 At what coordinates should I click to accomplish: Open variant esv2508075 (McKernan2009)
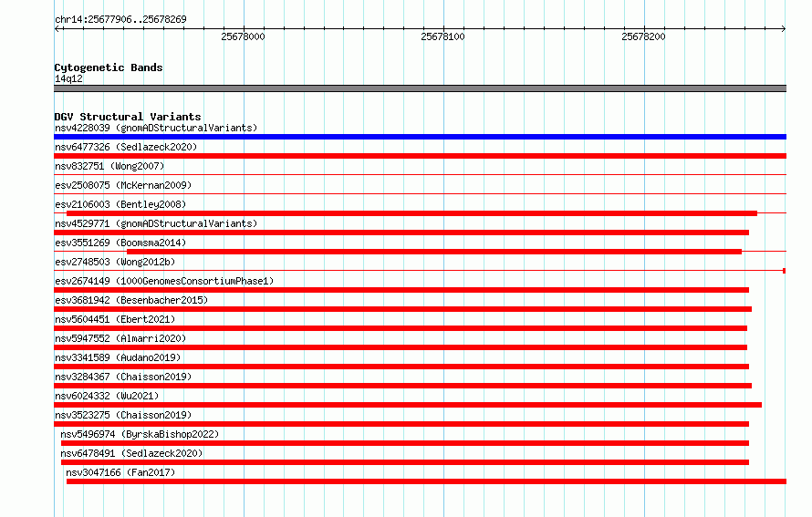click(123, 185)
